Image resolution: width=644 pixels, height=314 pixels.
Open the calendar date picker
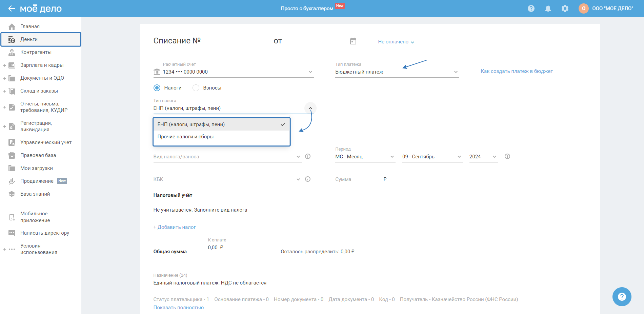point(353,41)
